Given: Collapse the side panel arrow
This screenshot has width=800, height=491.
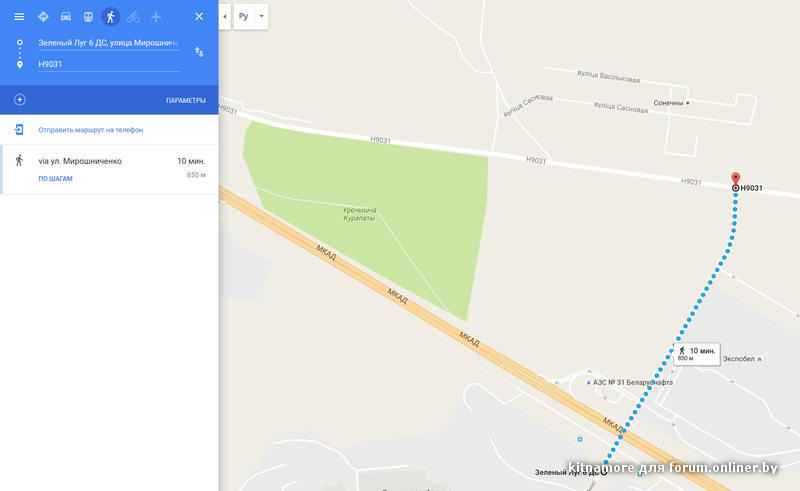Looking at the screenshot, I should [224, 16].
